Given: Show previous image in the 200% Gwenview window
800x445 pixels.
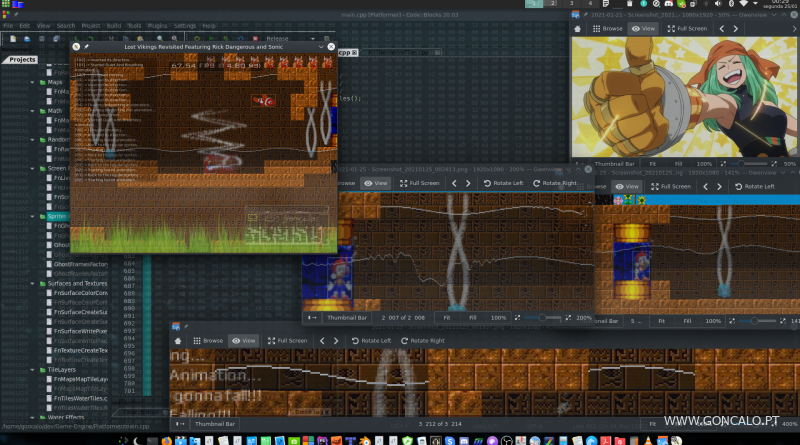Looking at the screenshot, I should coord(454,183).
